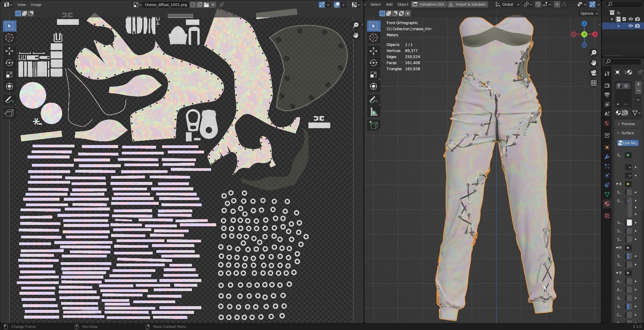Select the Tweak tool in the image editor
Screen dimensions: 644x330
pos(9,26)
